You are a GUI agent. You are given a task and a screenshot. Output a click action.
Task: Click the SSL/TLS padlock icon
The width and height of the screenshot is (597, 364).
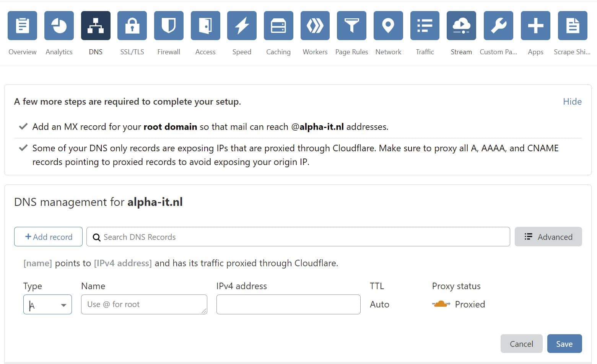pyautogui.click(x=132, y=26)
